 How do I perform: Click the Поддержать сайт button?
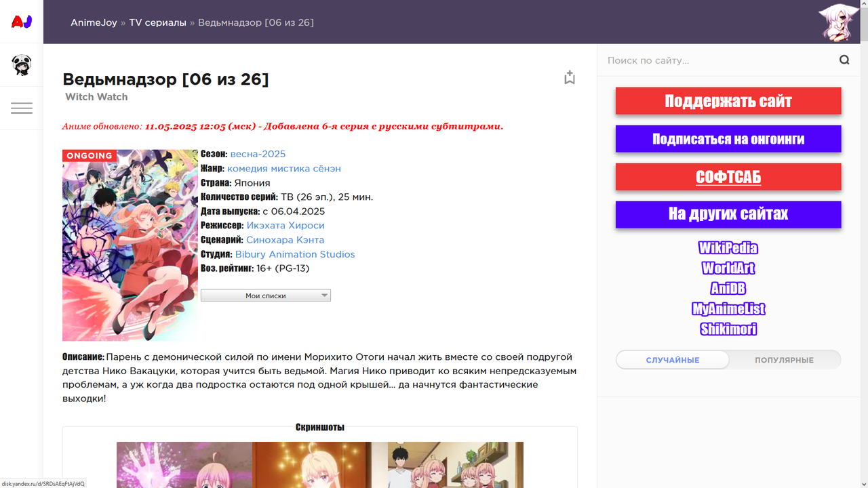(728, 101)
